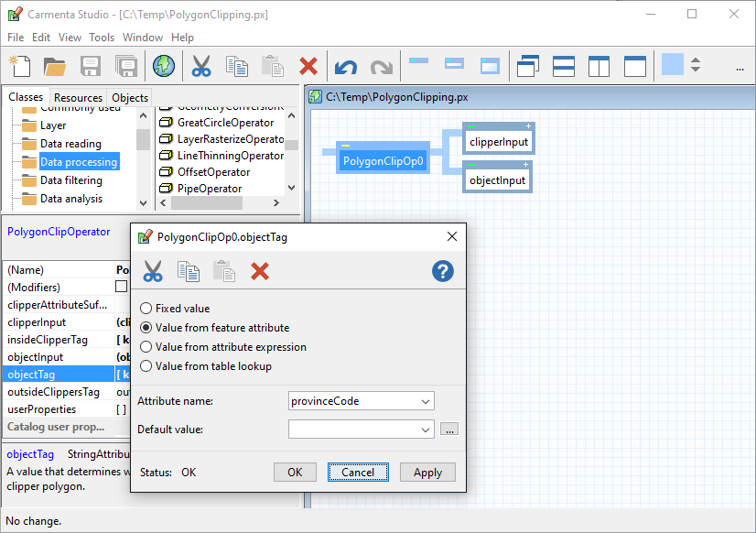Click the New file icon in toolbar
The width and height of the screenshot is (756, 533).
(20, 66)
